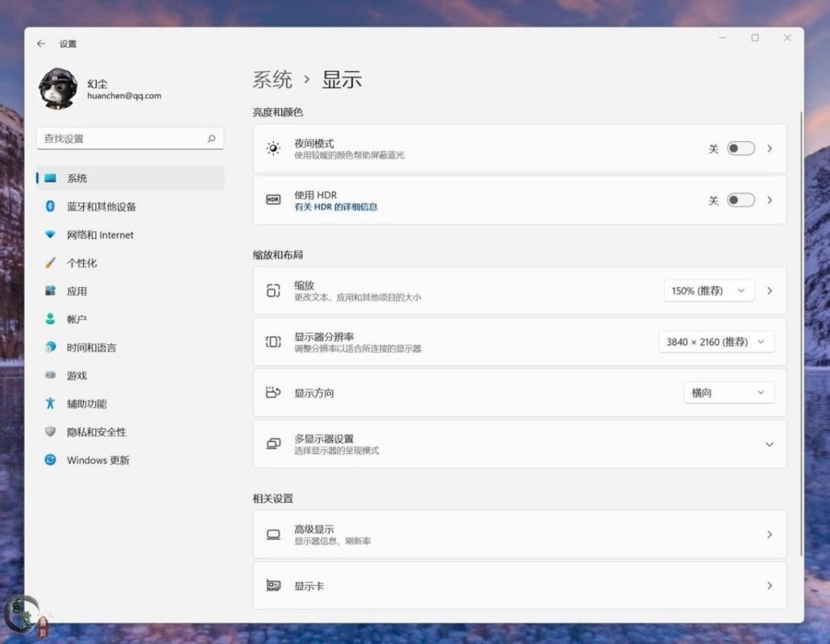Focus the 查找设置 search field
Viewport: 830px width, 644px height.
tap(129, 139)
